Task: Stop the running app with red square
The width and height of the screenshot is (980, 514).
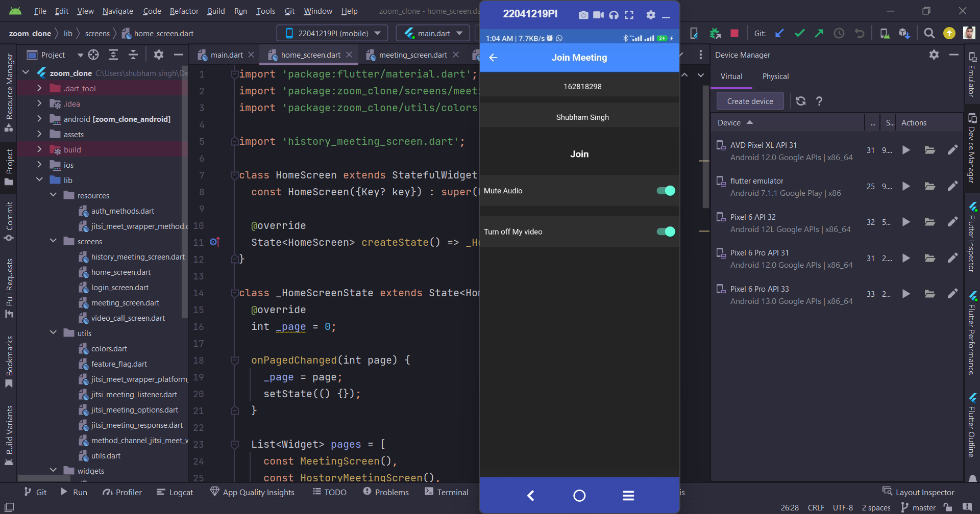Action: click(734, 33)
